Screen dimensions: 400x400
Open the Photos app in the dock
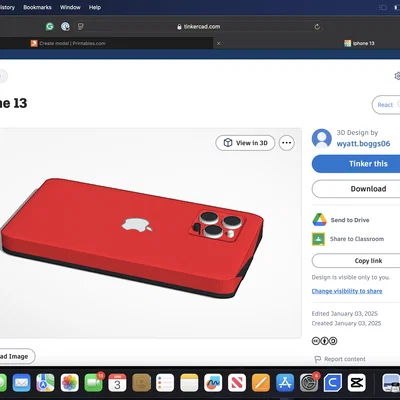pos(69,382)
